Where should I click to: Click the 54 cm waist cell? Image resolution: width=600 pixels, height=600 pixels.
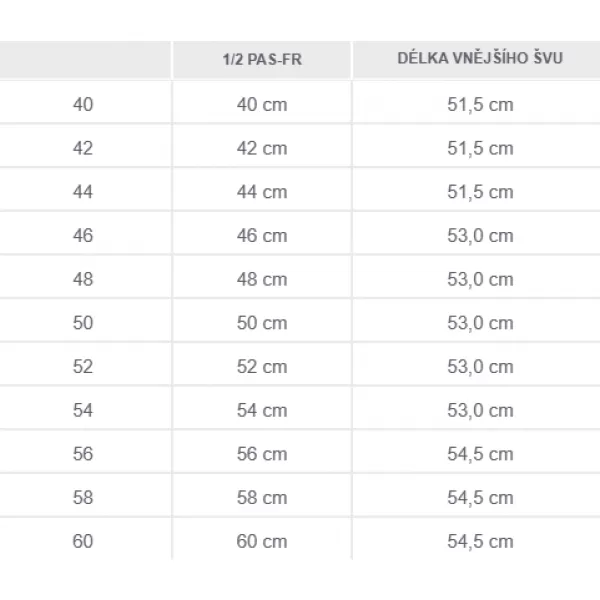[x=262, y=410]
